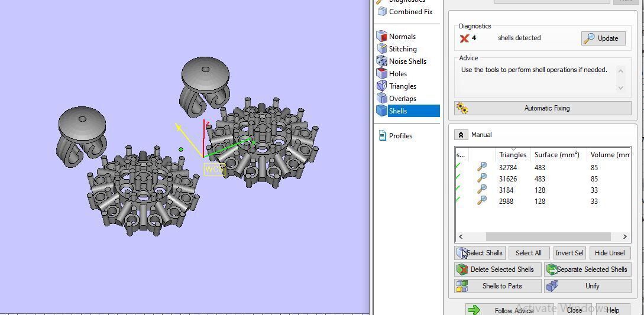644x315 pixels.
Task: Open the Noise Shells page
Action: (402, 61)
